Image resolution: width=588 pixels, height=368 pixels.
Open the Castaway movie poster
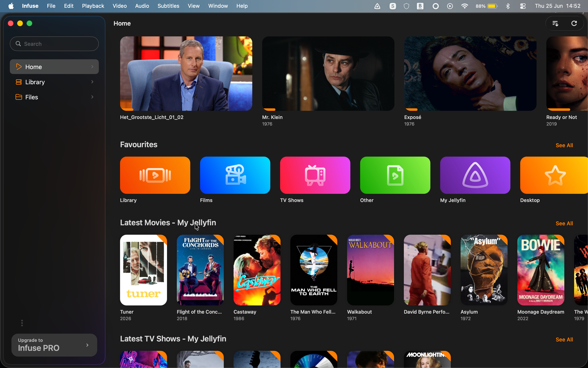pyautogui.click(x=257, y=270)
